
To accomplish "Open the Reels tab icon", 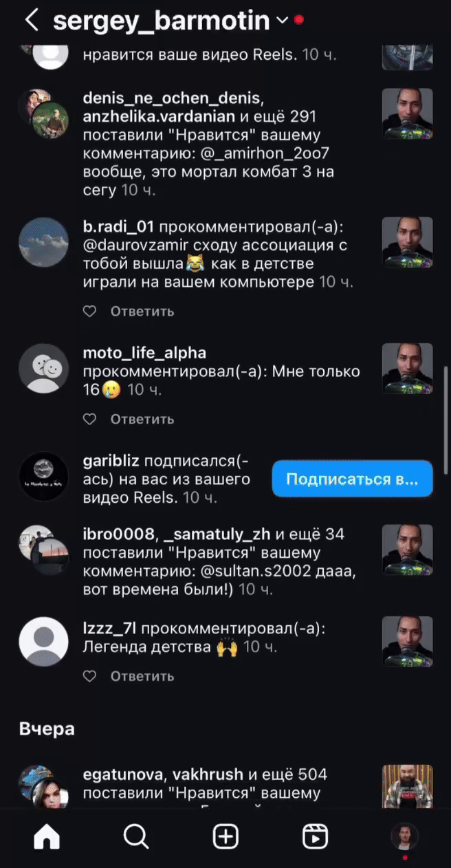I will 315,836.
